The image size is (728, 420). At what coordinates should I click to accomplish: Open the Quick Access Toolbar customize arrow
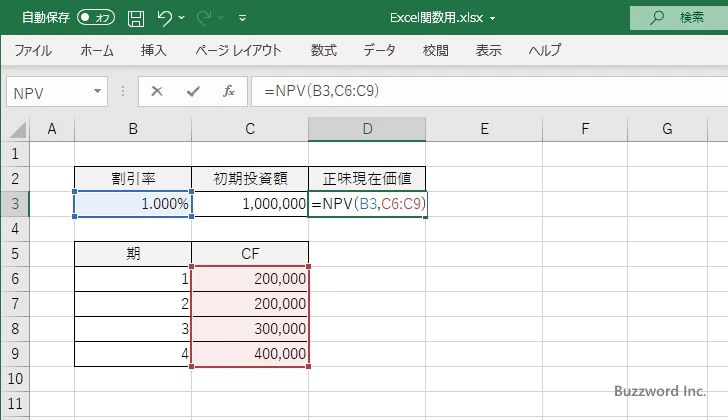(x=242, y=18)
